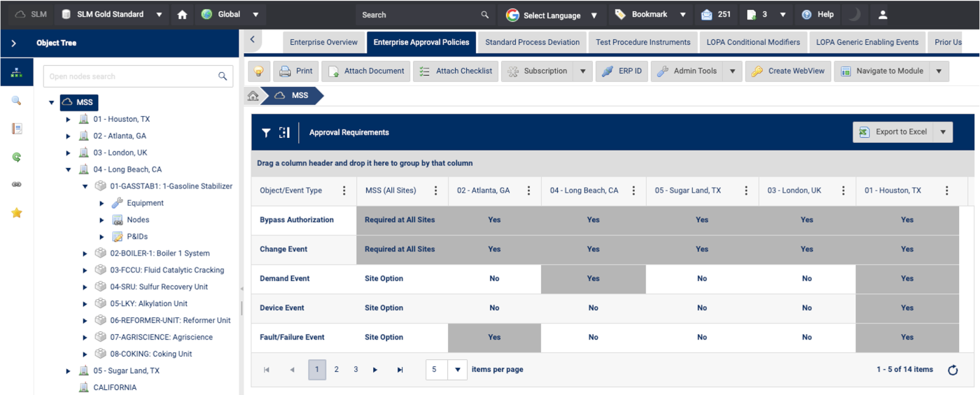The width and height of the screenshot is (980, 395).
Task: Open the mail notifications showing 251
Action: (x=715, y=15)
